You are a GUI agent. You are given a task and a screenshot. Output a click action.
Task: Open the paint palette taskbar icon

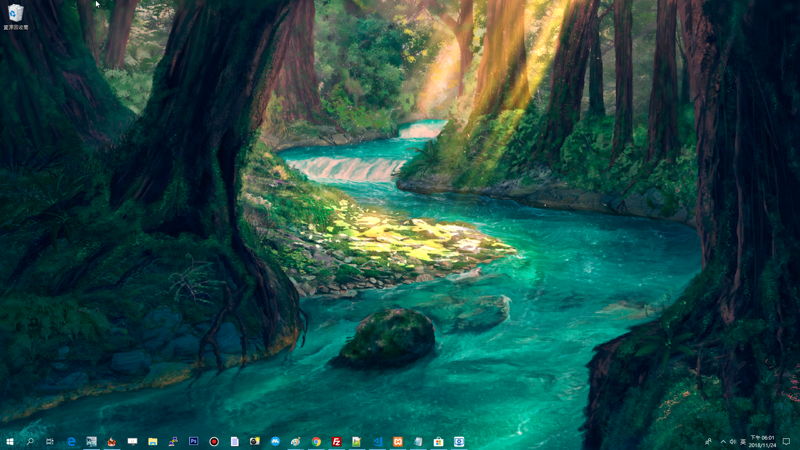point(295,441)
